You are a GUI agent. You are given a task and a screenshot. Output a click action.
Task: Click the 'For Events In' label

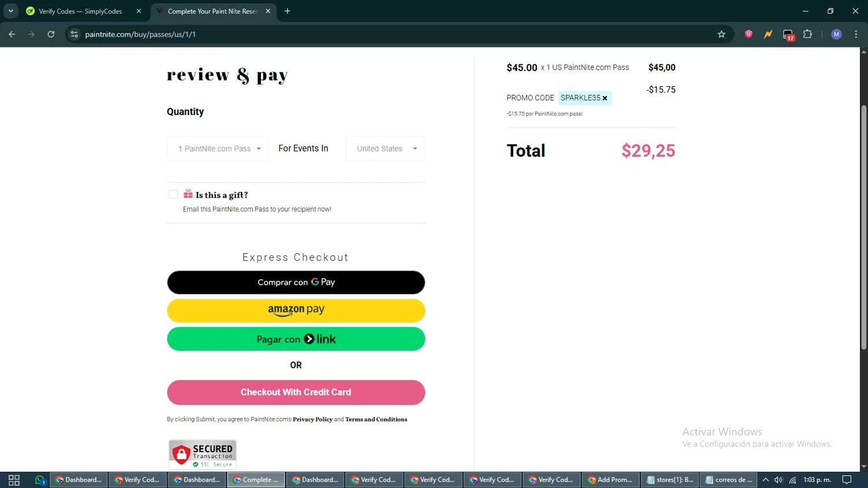pyautogui.click(x=303, y=149)
